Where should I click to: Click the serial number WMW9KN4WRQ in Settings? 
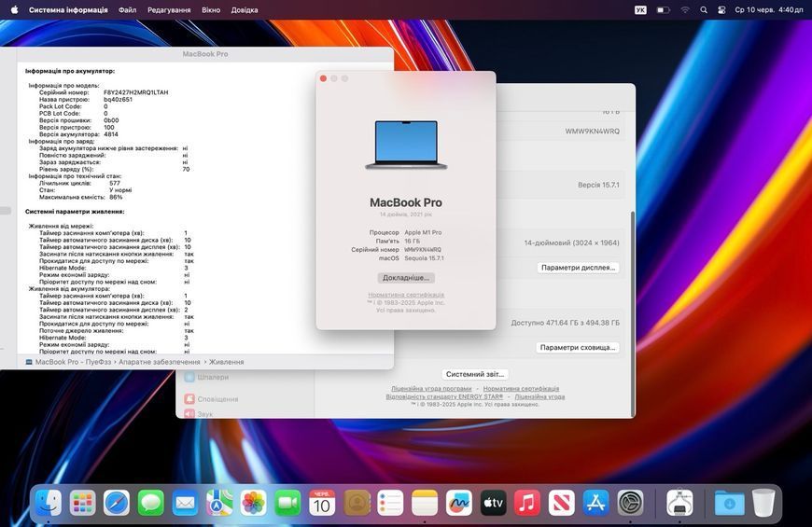tap(592, 132)
